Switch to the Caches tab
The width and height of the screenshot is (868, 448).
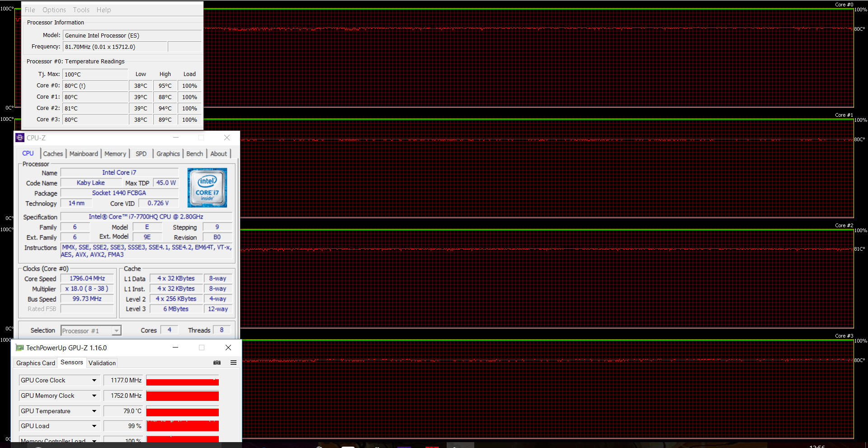pos(53,154)
